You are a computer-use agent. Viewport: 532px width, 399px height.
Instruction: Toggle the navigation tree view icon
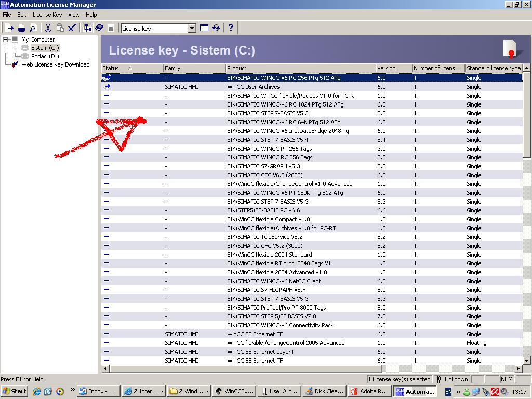pyautogui.click(x=87, y=28)
